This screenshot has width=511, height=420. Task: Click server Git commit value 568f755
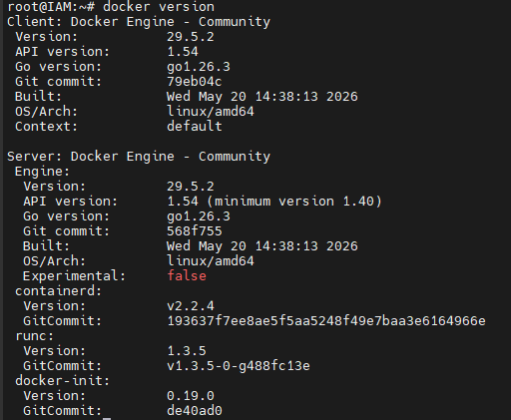[x=195, y=231]
